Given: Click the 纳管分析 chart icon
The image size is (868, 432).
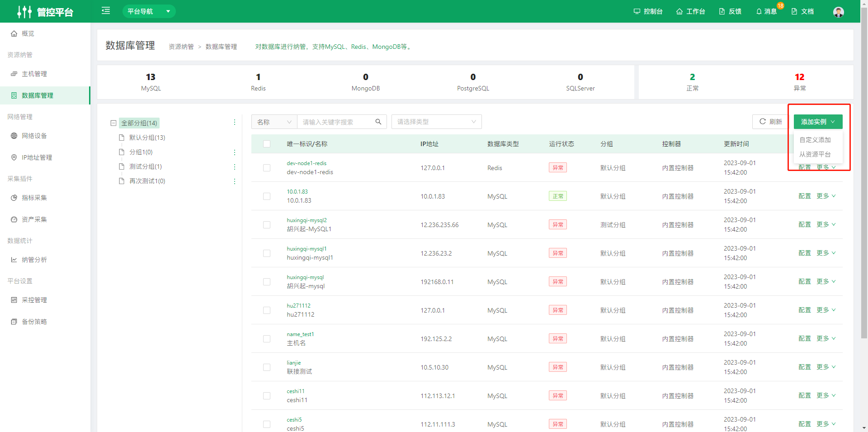Looking at the screenshot, I should click(x=14, y=260).
